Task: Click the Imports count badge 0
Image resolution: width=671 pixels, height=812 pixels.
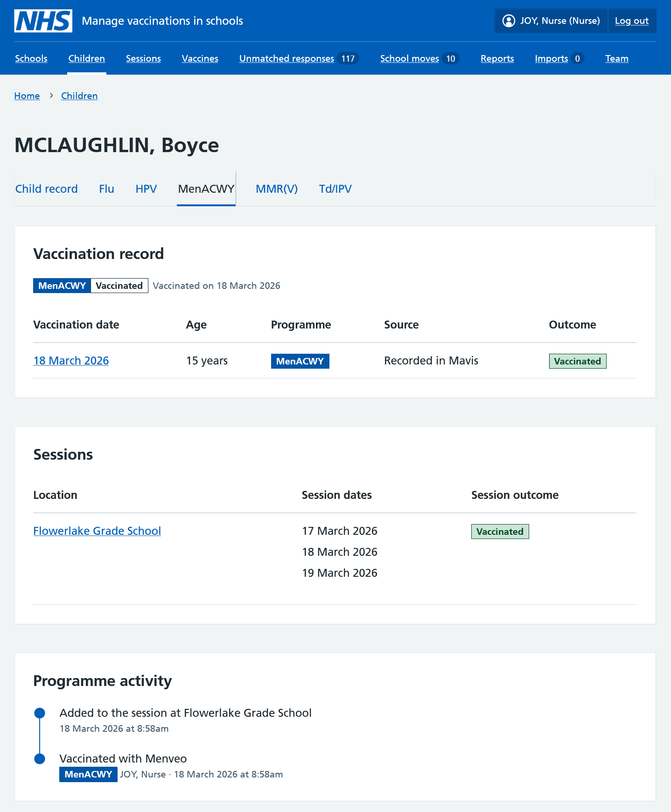Action: pyautogui.click(x=577, y=59)
